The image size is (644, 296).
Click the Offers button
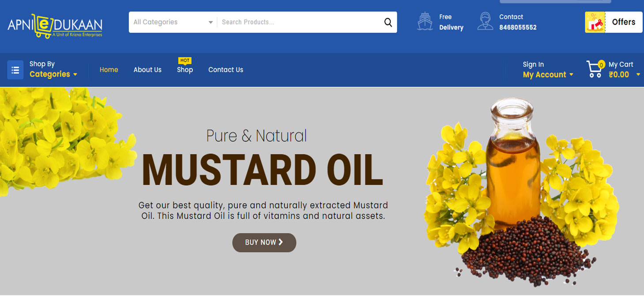coord(623,22)
